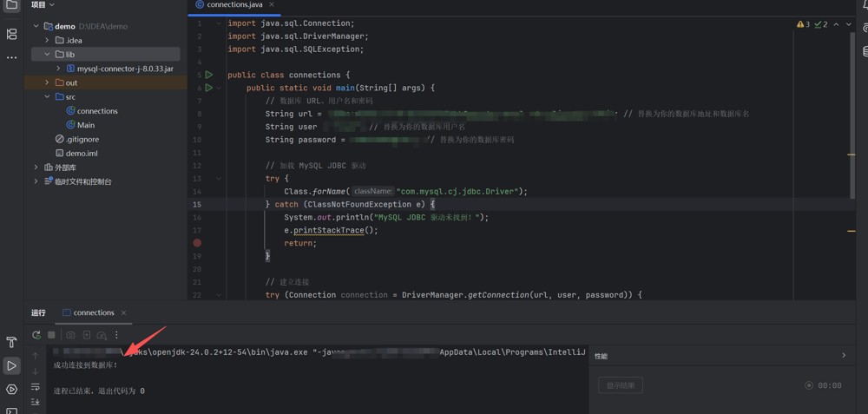
Task: Toggle the breakpoint on line 18
Action: click(197, 243)
